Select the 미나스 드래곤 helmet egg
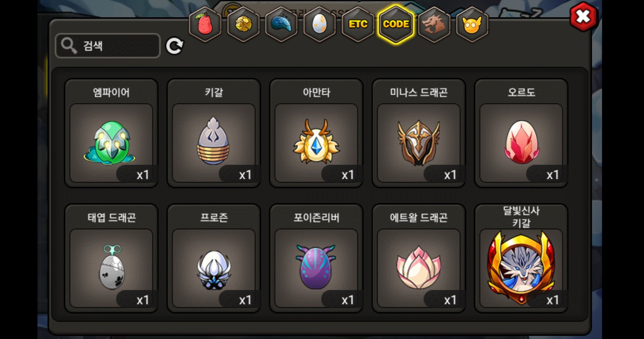This screenshot has width=644, height=339. click(x=419, y=133)
